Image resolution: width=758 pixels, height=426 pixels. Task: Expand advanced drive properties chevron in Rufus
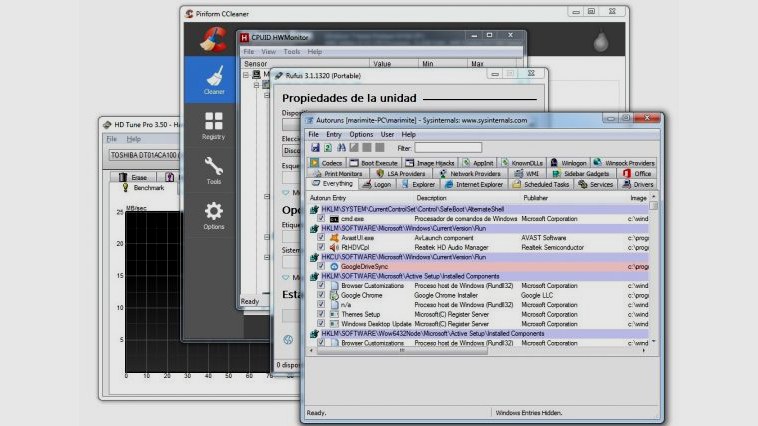coord(286,192)
